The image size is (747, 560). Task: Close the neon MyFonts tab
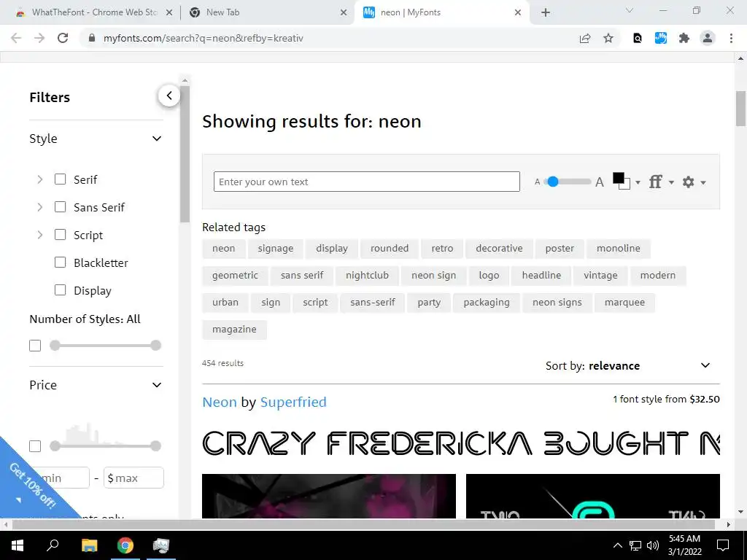tap(518, 13)
